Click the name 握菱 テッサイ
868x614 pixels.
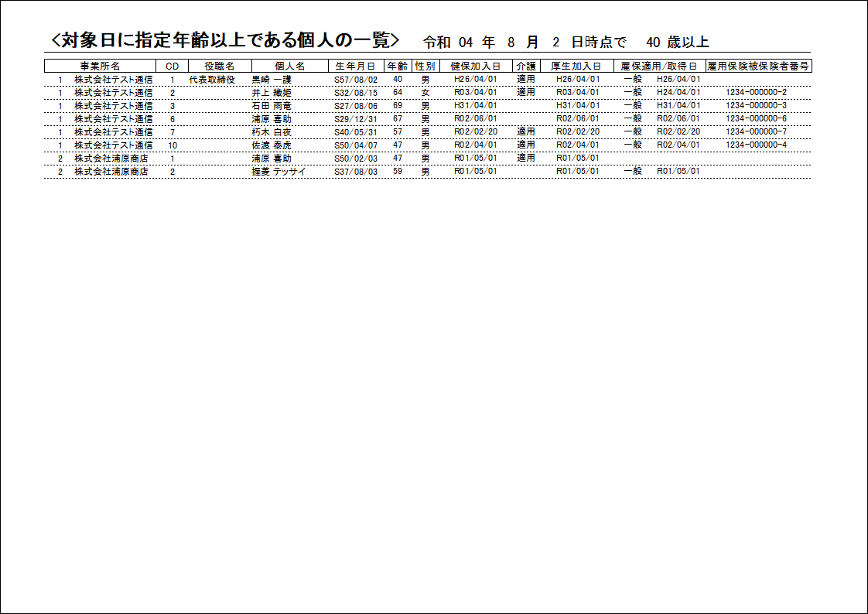[x=279, y=172]
